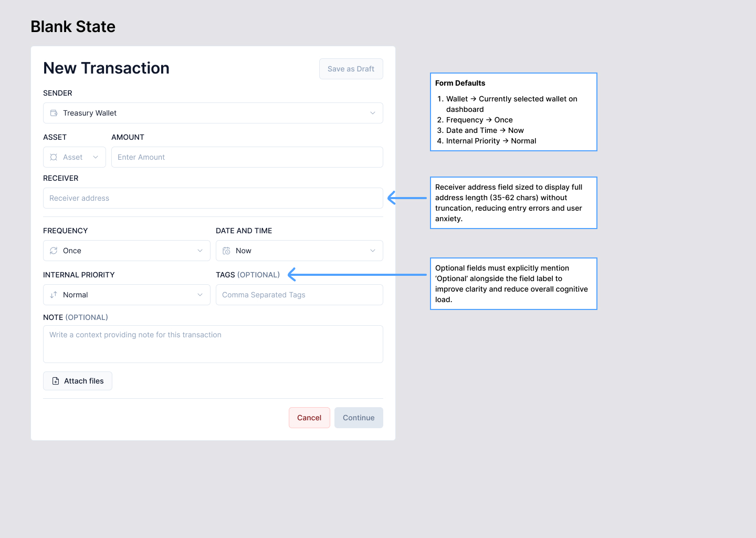
Task: Focus the Enter Amount input field
Action: click(x=247, y=157)
